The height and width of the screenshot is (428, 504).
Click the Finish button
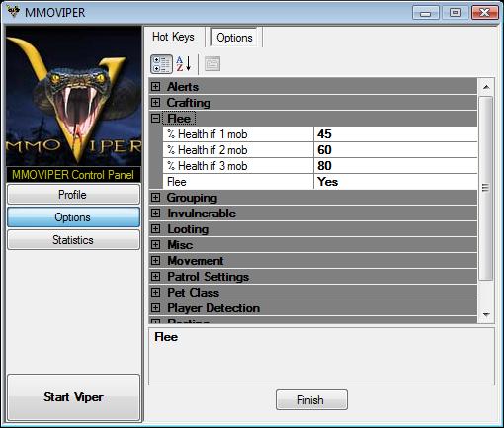[x=311, y=400]
